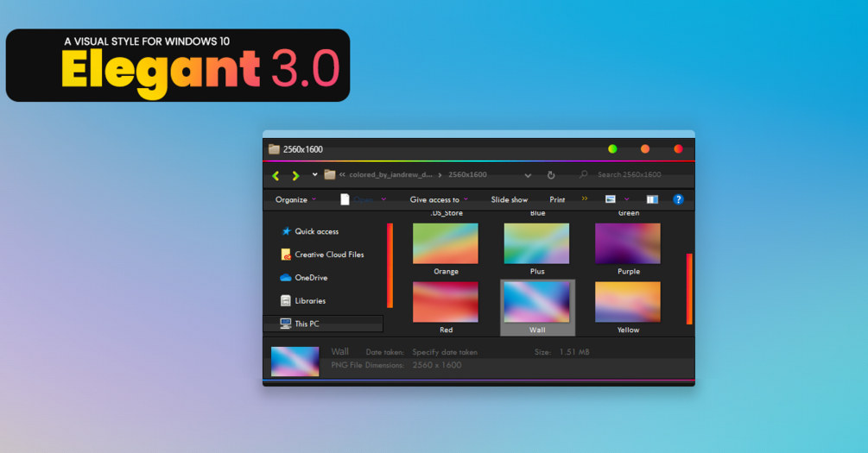The height and width of the screenshot is (453, 868).
Task: Expand the Open dropdown arrow
Action: click(383, 199)
